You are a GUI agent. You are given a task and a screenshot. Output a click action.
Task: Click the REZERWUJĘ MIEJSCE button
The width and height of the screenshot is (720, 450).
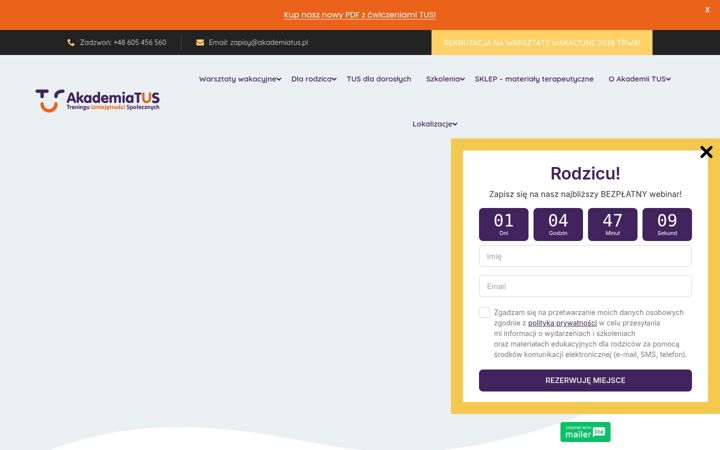click(x=585, y=381)
